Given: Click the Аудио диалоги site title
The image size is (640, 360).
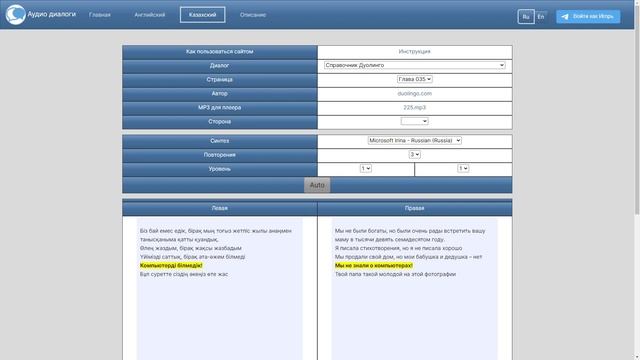Looking at the screenshot, I should [51, 14].
